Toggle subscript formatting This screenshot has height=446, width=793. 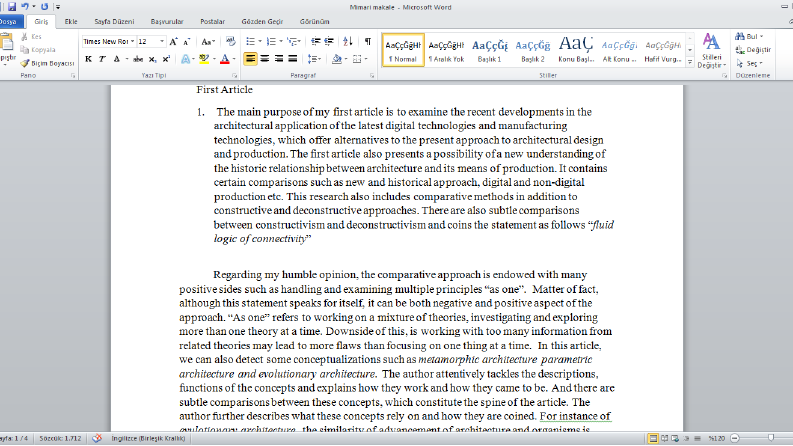(x=152, y=59)
